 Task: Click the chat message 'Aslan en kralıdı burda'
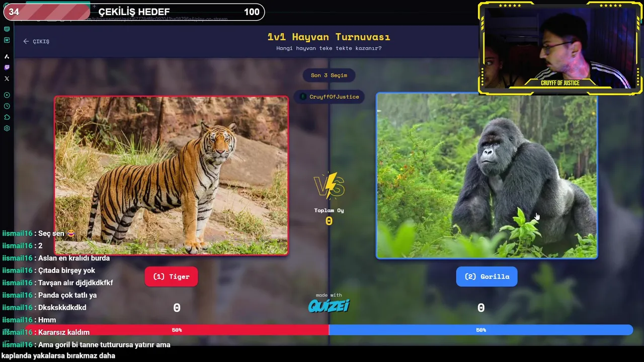point(74,258)
